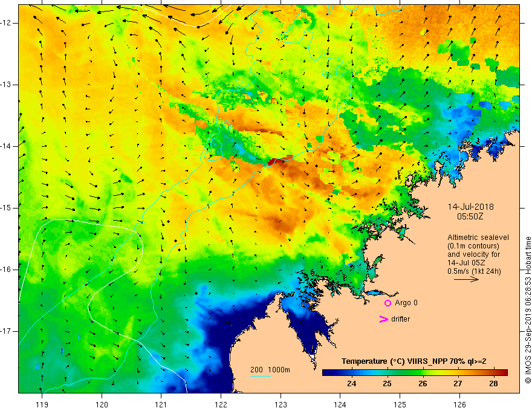The image size is (532, 411).
Task: Click latitude axis label -12
Action: pos(7,23)
